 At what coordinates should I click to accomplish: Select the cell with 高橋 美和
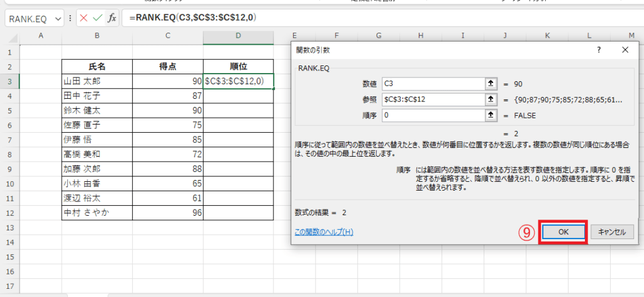97,154
